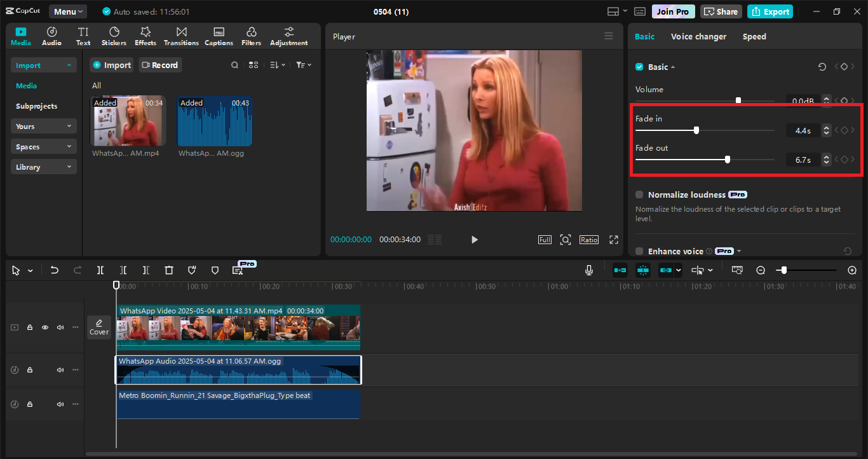Click the Fade in slider handle
The image size is (868, 459).
[x=696, y=130]
